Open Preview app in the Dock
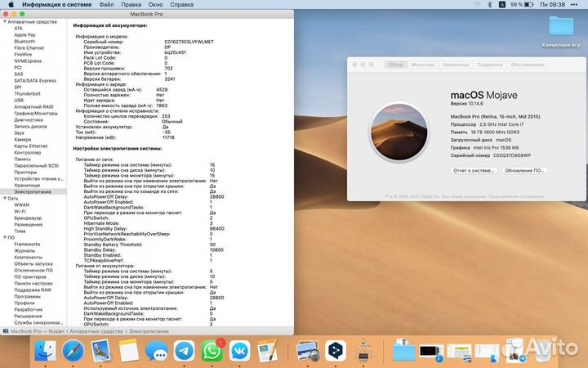The height and width of the screenshot is (368, 588). (308, 351)
